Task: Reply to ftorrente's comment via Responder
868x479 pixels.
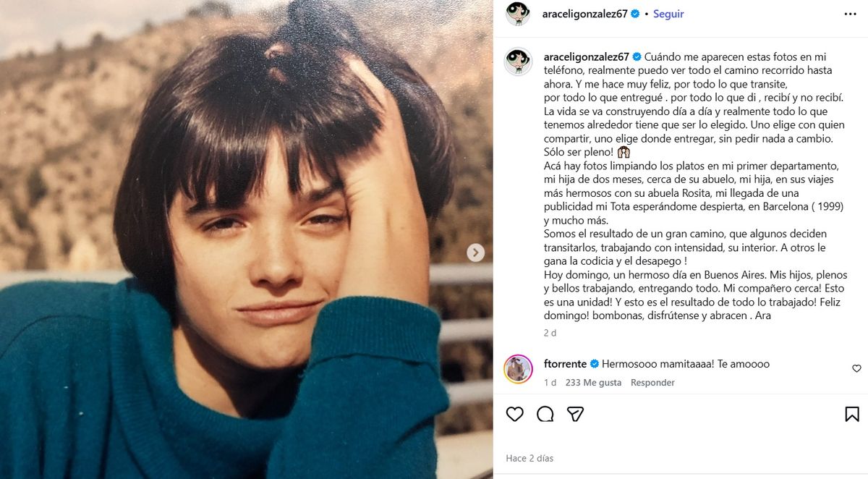Action: pos(652,383)
